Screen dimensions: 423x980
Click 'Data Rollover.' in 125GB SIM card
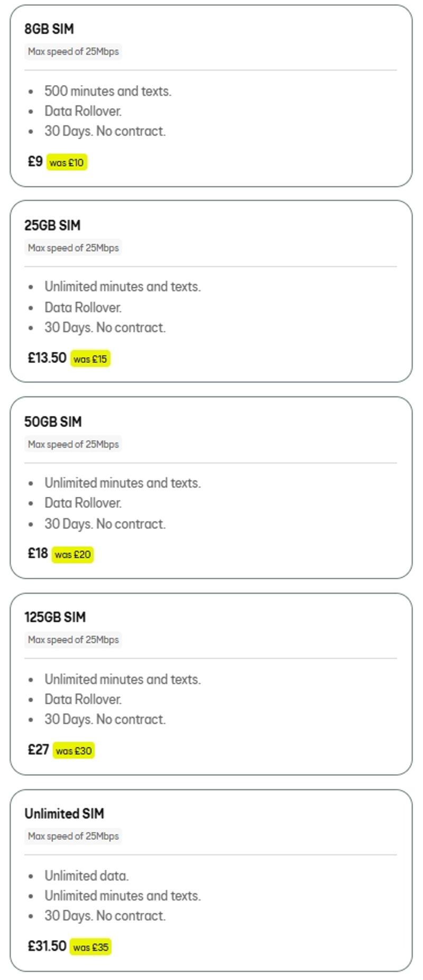tap(83, 699)
